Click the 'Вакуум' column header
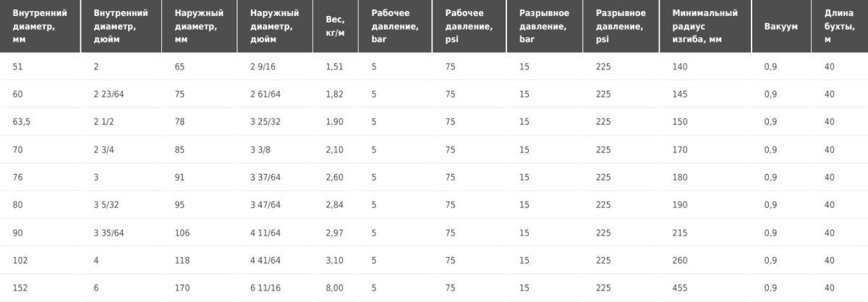This screenshot has width=868, height=302. [x=782, y=26]
